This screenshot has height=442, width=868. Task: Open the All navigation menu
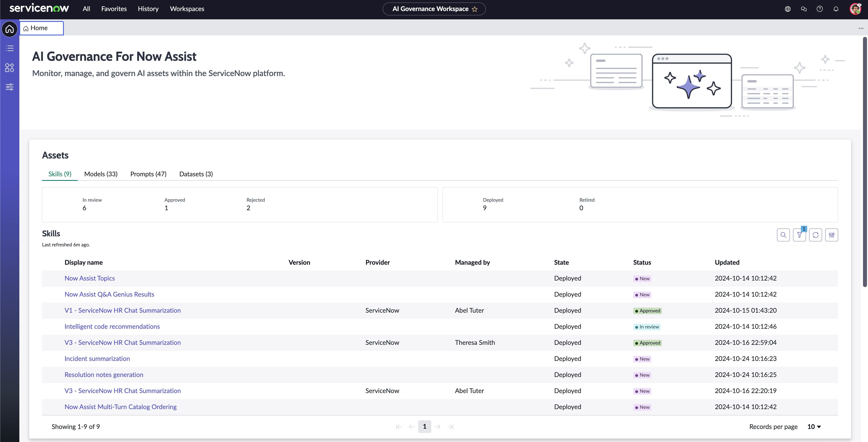(x=86, y=9)
